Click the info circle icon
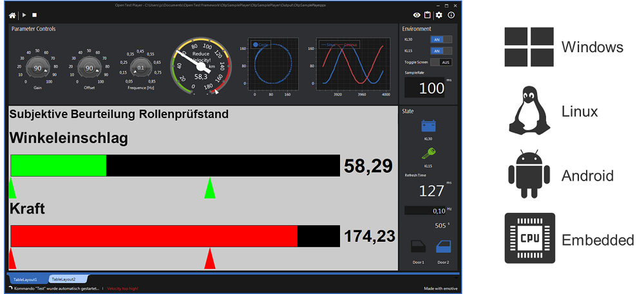Image resolution: width=644 pixels, height=294 pixels. [451, 15]
